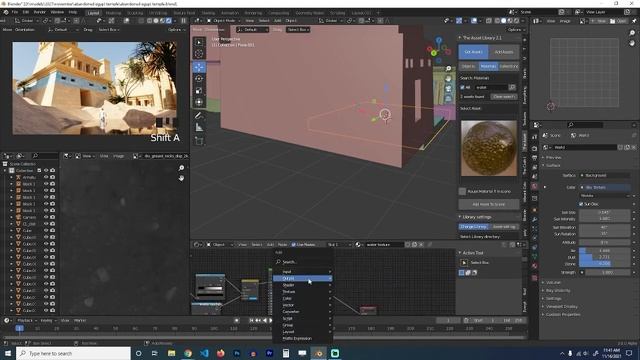The height and width of the screenshot is (360, 640).
Task: Click the zoom magnifier icon in image editor
Action: click(181, 168)
